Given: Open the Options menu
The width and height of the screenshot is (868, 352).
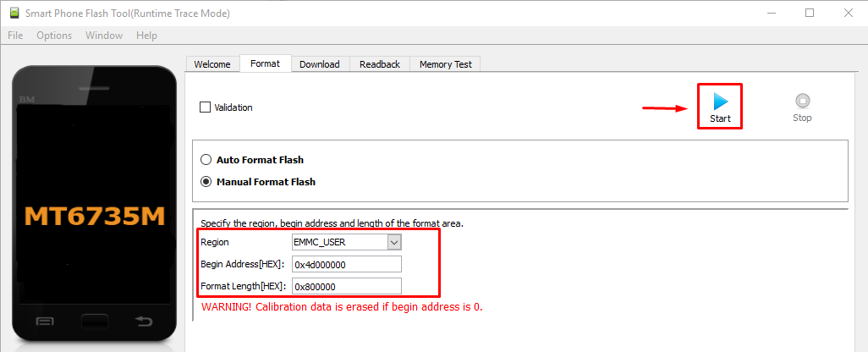Looking at the screenshot, I should (x=54, y=36).
